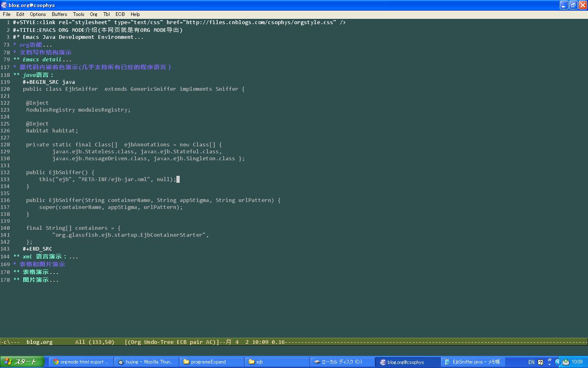Open the Tbl menu
Viewport: 588px width, 368px height.
click(x=107, y=14)
